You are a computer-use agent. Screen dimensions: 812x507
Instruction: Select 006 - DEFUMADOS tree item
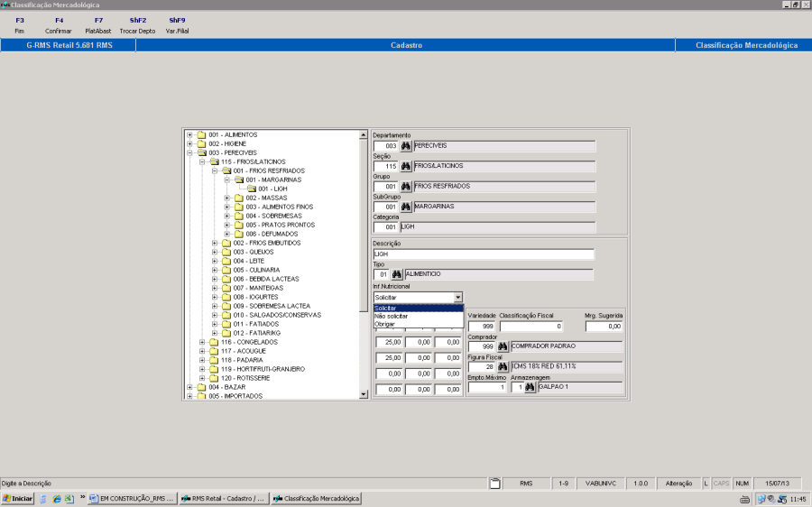coord(272,234)
